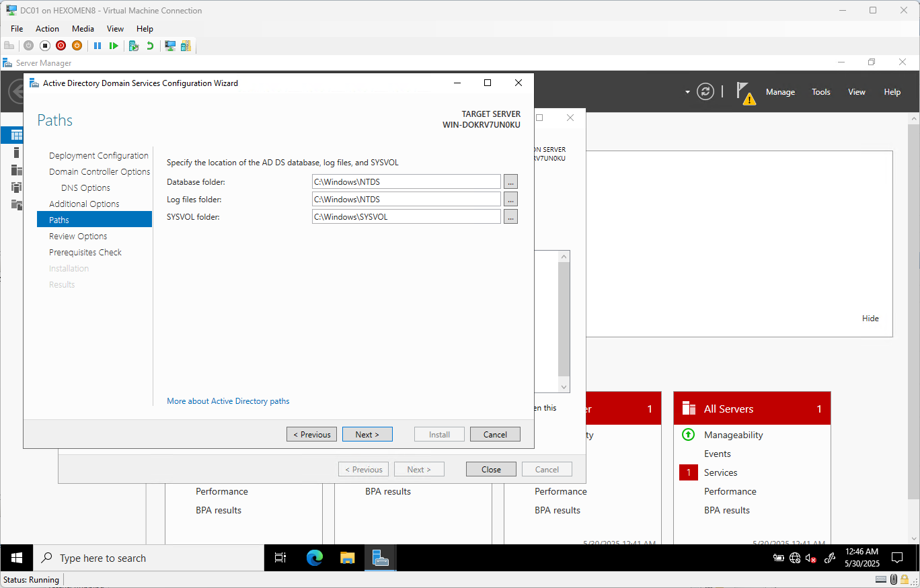Open the dropdown arrow beside refresh icon
The image size is (920, 588).
[x=687, y=92]
